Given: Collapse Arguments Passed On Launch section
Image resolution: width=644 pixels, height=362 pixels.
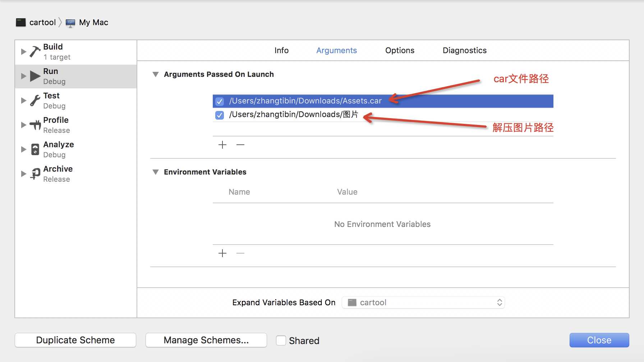Looking at the screenshot, I should coord(156,74).
